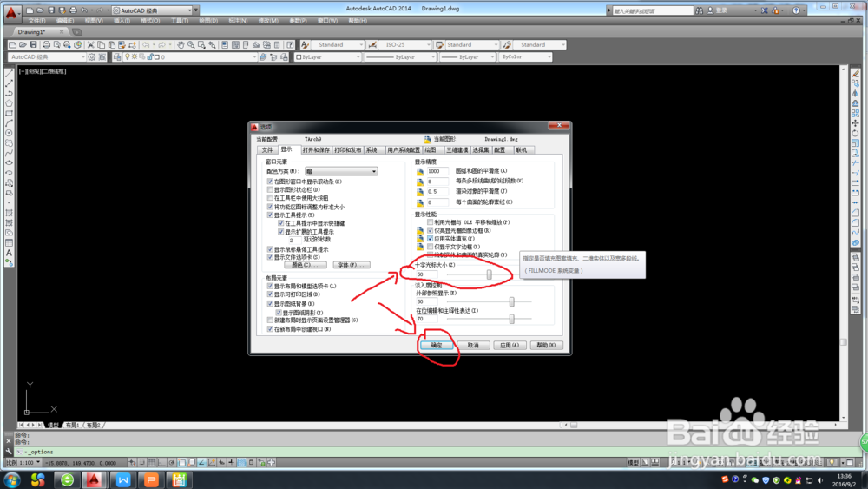
Task: Toggle 显示布局和模型选项卡 checkbox
Action: pyautogui.click(x=270, y=287)
